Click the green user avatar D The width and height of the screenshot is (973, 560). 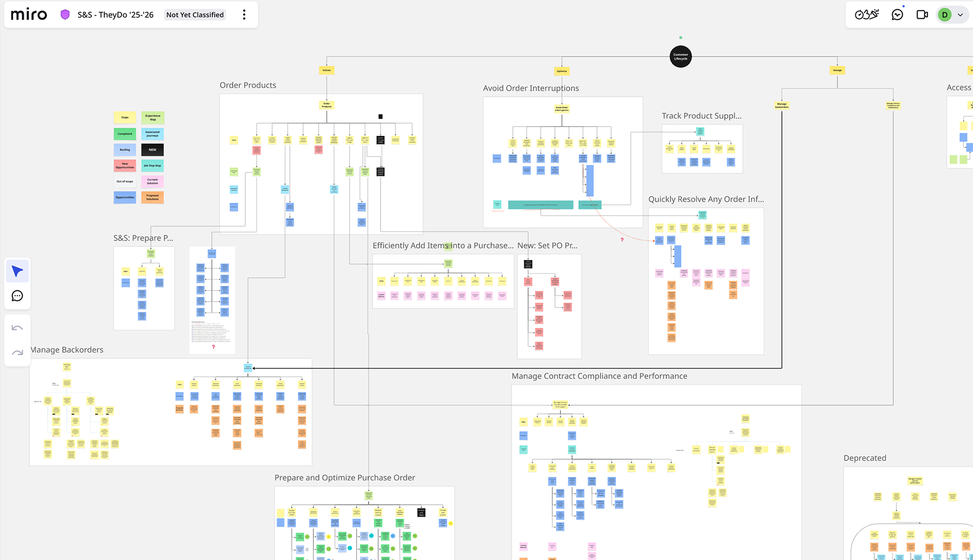coord(945,15)
